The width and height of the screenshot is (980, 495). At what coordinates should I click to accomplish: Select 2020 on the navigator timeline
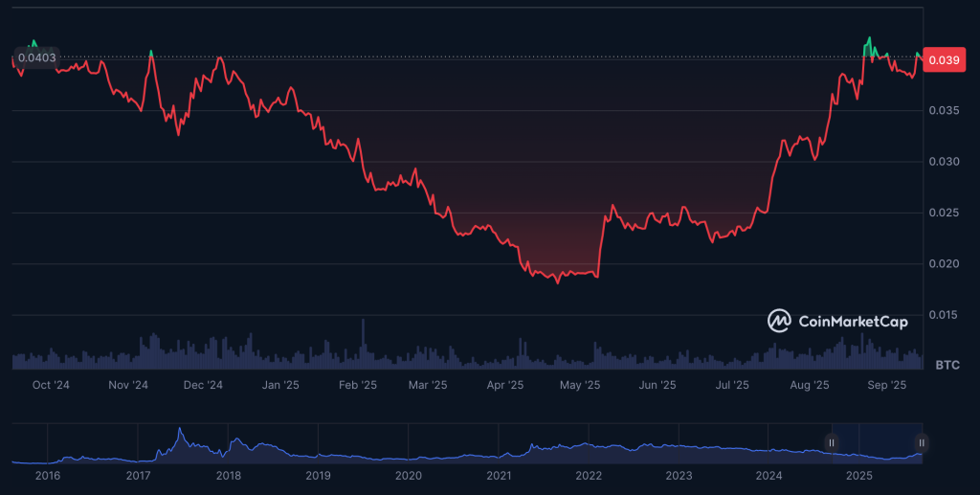(409, 476)
